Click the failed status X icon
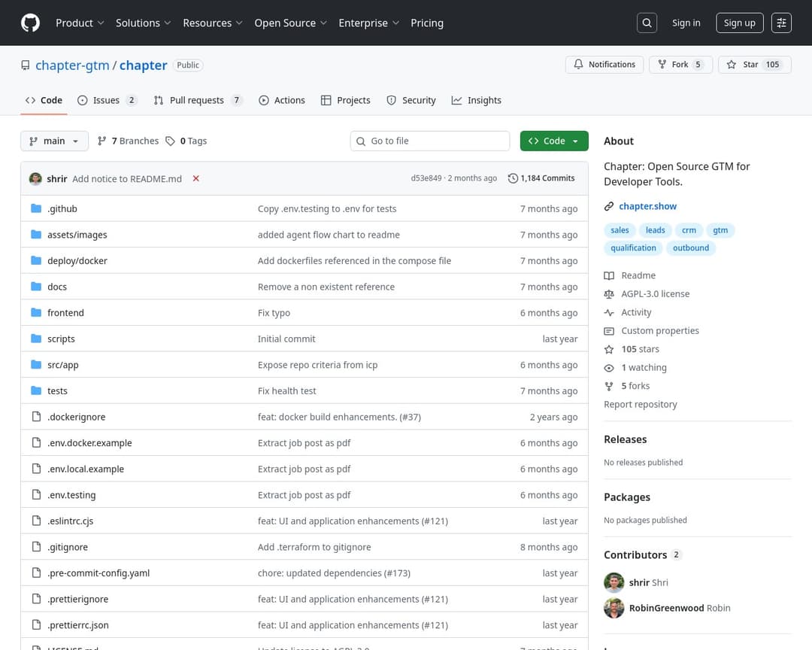812x650 pixels. click(x=196, y=178)
